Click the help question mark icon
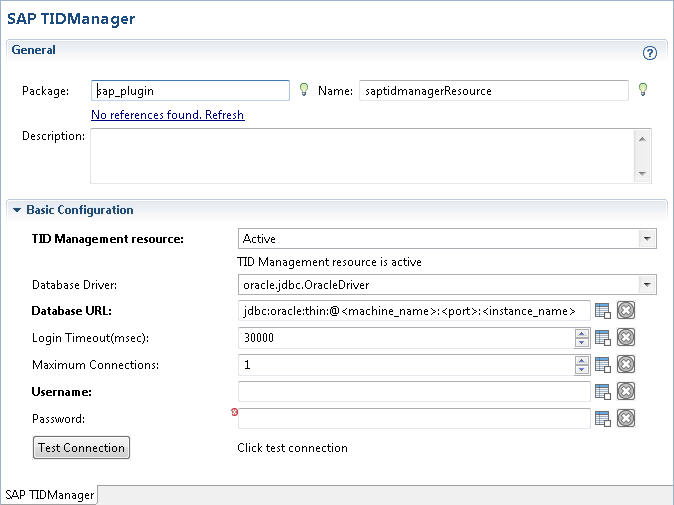Viewport: 674px width, 505px height. point(649,53)
